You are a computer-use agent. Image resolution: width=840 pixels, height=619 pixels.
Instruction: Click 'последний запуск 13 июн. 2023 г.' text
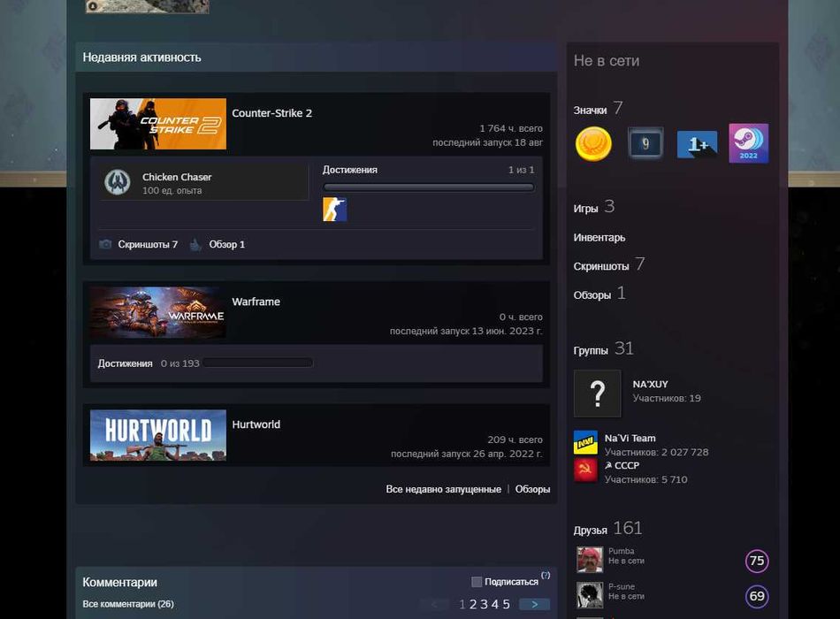tap(466, 332)
